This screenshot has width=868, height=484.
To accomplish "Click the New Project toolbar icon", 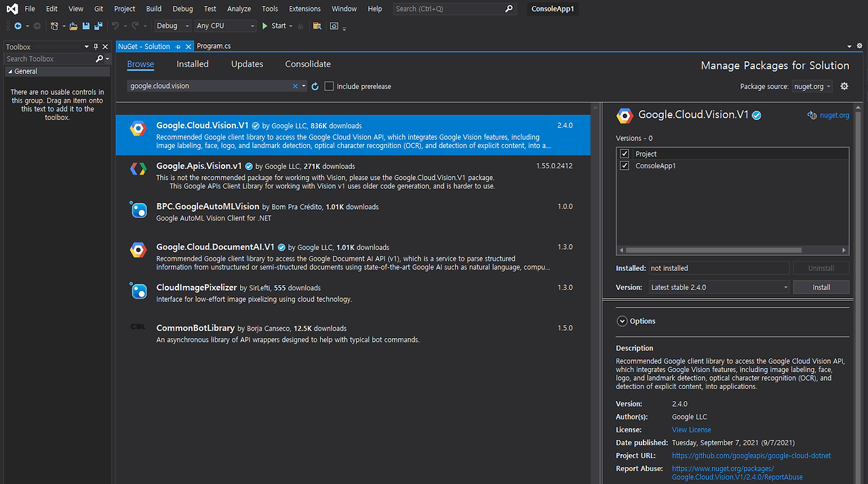I will (54, 26).
